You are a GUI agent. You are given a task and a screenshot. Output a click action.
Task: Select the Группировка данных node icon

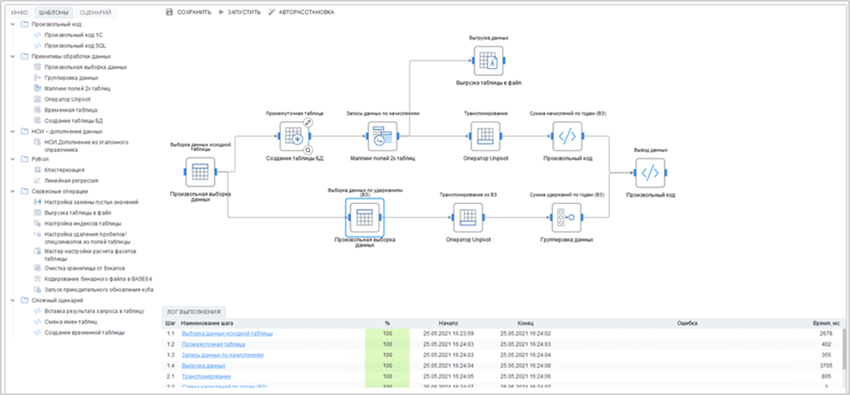[566, 217]
